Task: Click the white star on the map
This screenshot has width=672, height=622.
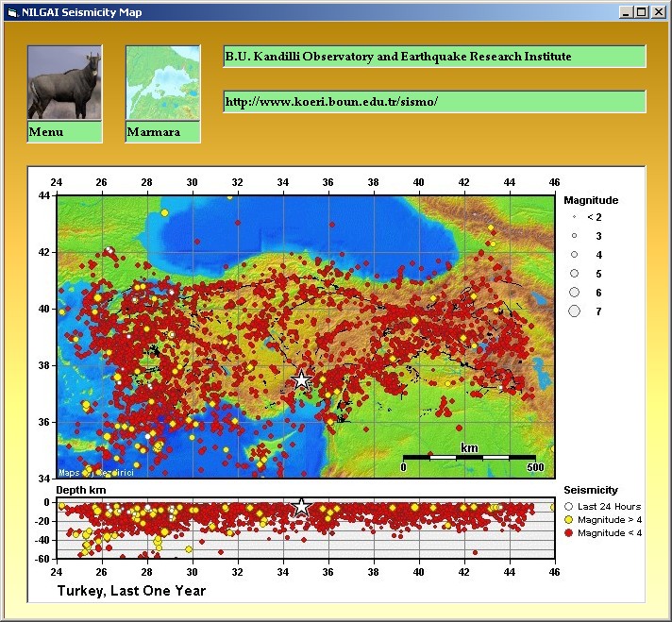Action: coord(301,380)
